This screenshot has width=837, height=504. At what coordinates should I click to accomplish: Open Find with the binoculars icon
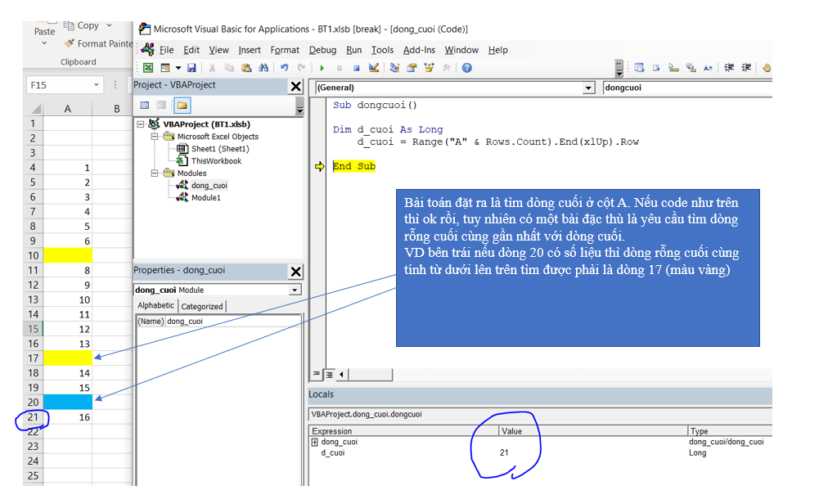[x=263, y=68]
